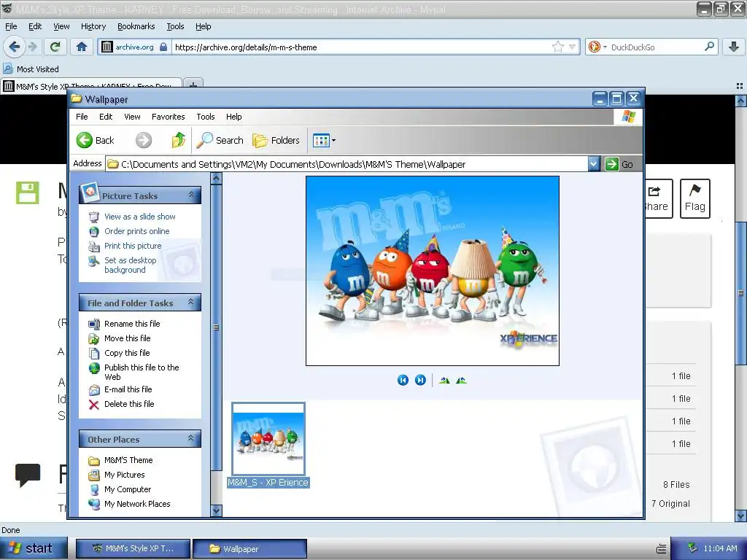
Task: Click E-mail this file
Action: coord(128,389)
